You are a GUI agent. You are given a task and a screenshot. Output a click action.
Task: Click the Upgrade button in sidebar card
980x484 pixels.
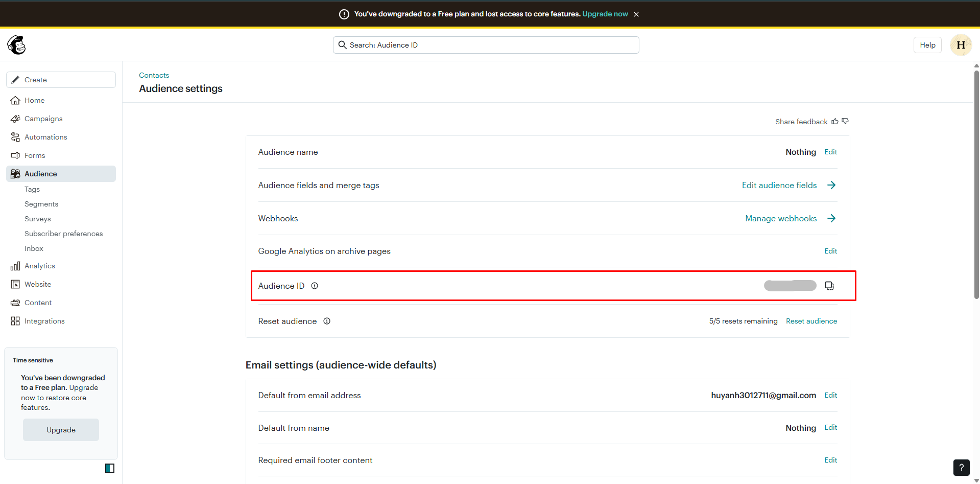pyautogui.click(x=61, y=430)
